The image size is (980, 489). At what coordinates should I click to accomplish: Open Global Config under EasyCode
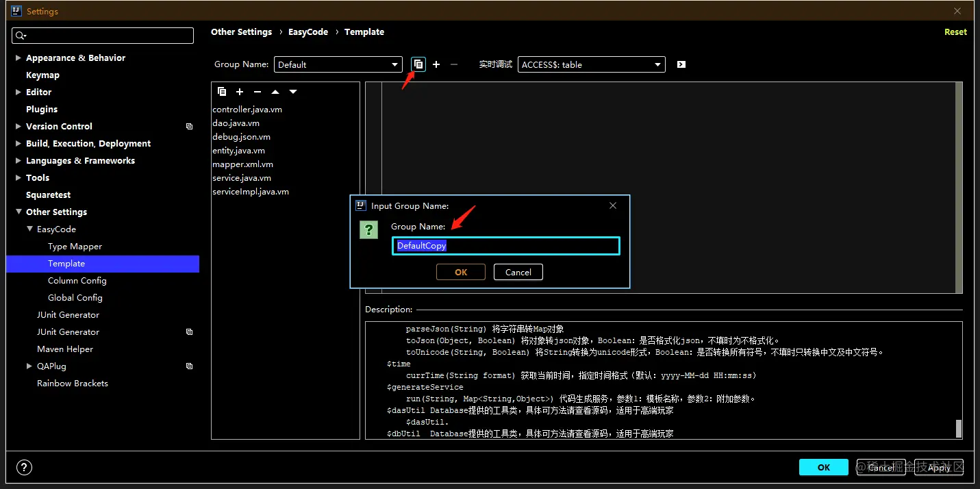75,298
